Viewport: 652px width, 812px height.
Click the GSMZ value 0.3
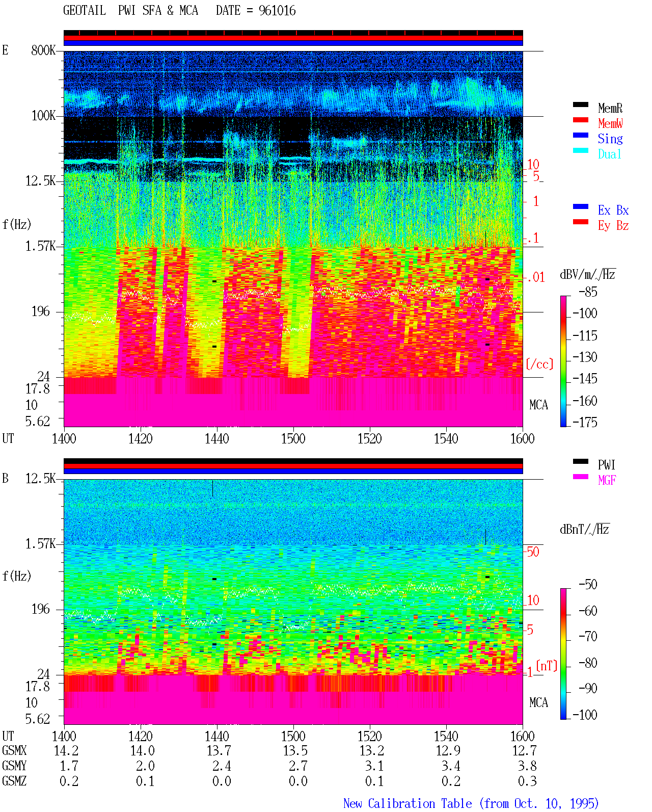pos(527,781)
